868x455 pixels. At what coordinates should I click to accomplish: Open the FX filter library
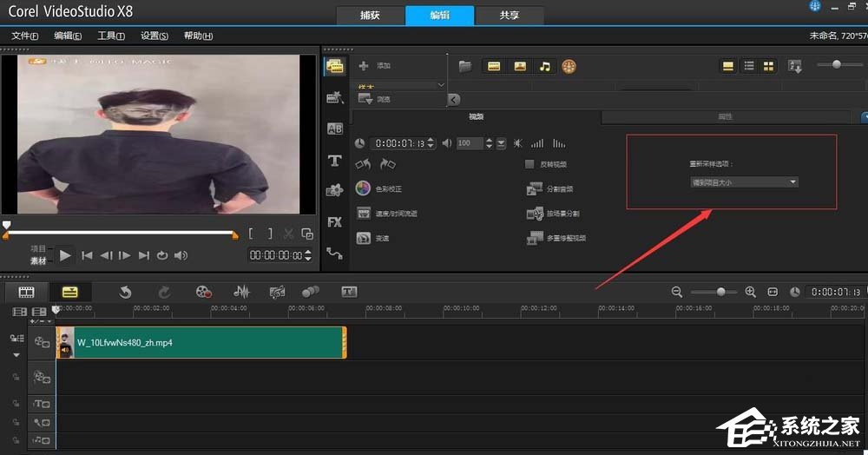pos(334,222)
